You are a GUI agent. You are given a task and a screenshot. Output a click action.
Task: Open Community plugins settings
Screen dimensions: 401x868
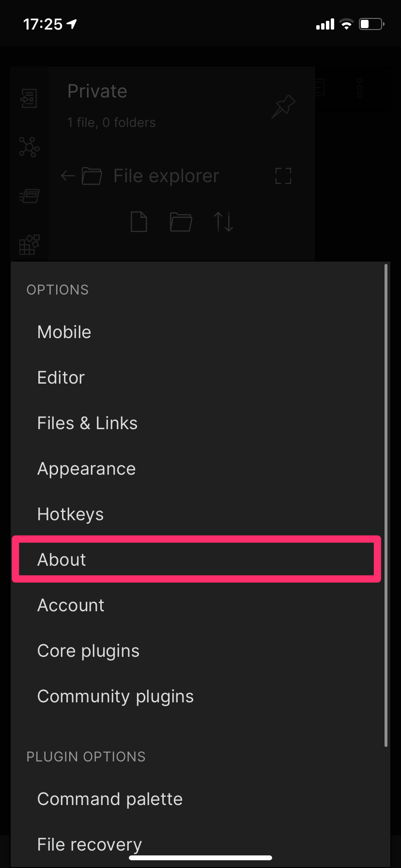tap(115, 697)
